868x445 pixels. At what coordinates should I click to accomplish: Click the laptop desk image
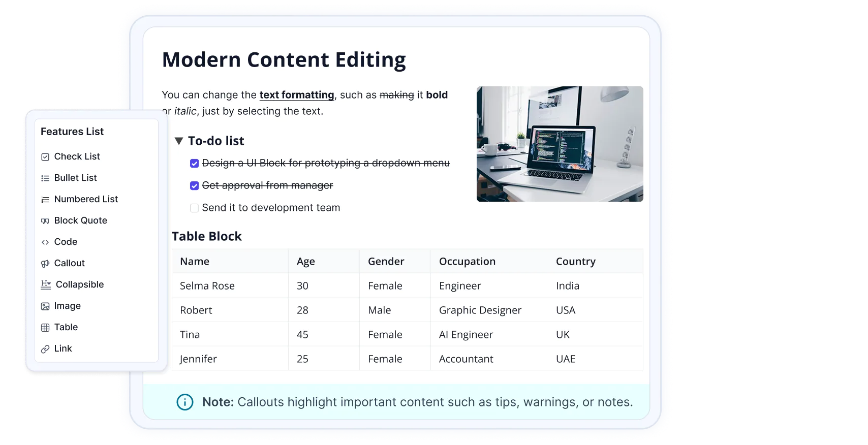point(560,144)
